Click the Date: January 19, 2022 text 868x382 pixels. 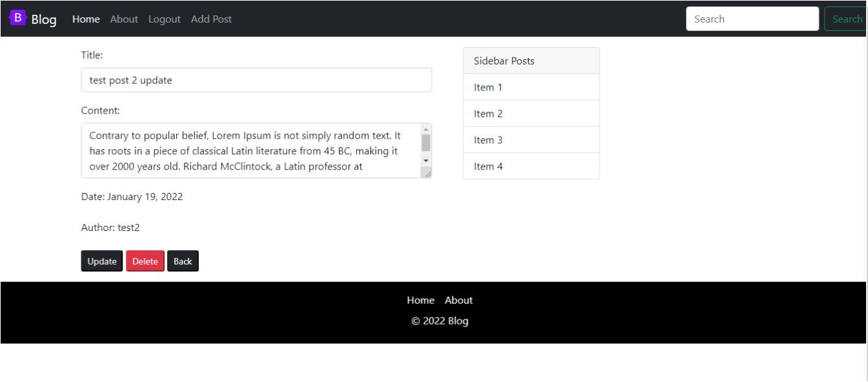click(132, 196)
